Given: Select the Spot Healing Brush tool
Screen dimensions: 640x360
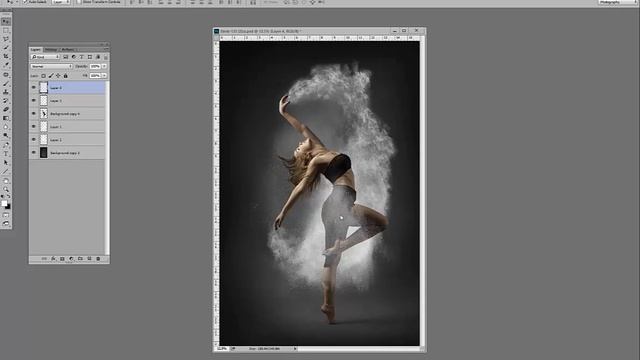Looking at the screenshot, I should [x=6, y=75].
